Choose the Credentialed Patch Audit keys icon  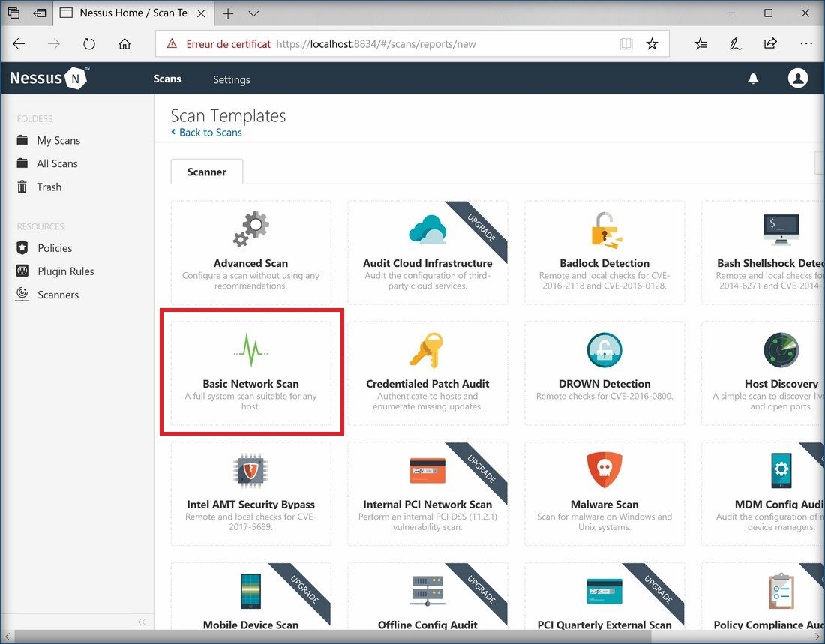point(427,349)
